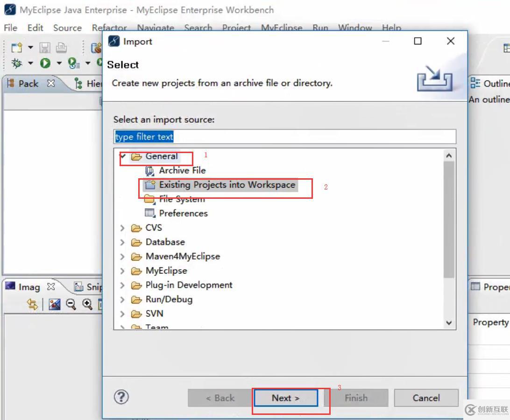Click the green Run icon

tap(45, 63)
